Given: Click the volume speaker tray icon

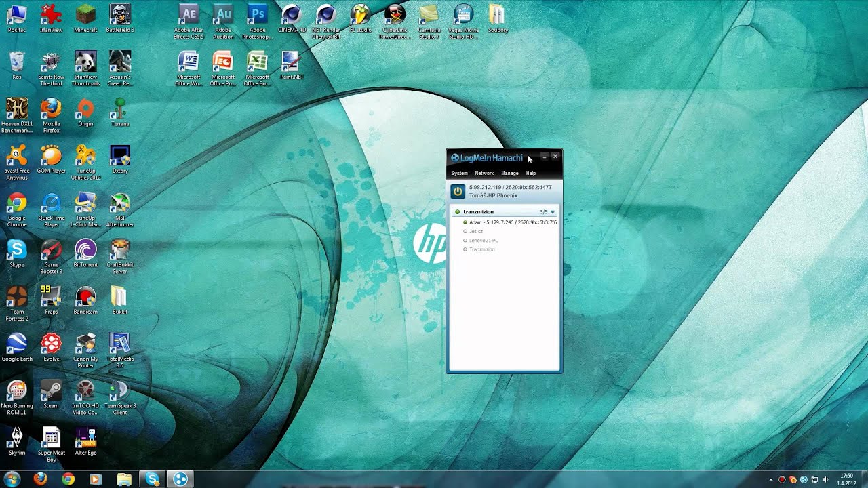Looking at the screenshot, I should [826, 479].
